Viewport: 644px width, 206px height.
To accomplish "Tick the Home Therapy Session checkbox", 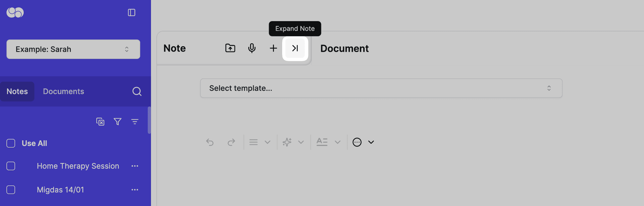I will (11, 166).
